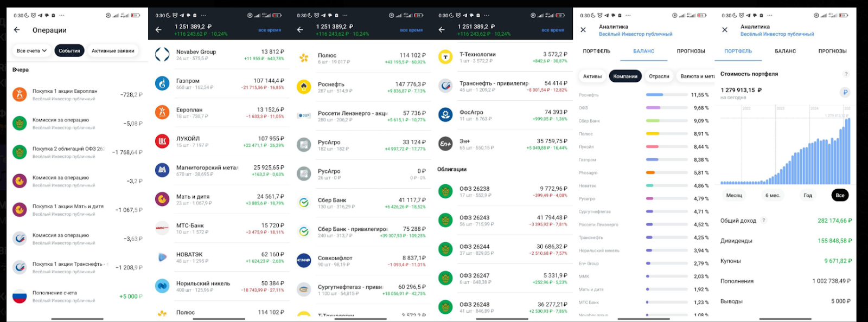Tap the Сбер Банк logo in the 130 шт row
The height and width of the screenshot is (322, 868).
[x=304, y=203]
